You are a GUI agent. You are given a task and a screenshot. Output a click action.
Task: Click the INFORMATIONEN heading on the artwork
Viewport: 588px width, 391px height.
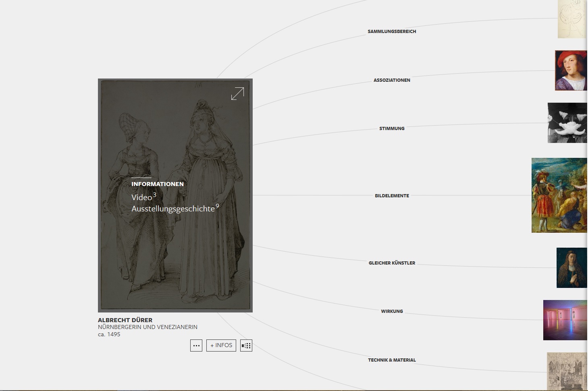tap(158, 184)
